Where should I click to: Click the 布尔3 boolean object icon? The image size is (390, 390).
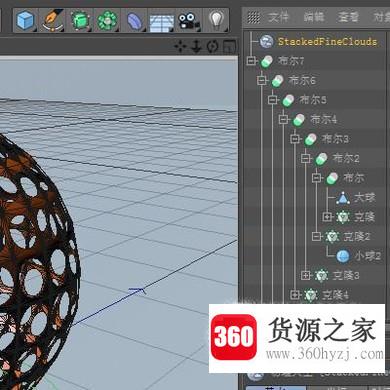click(x=310, y=139)
